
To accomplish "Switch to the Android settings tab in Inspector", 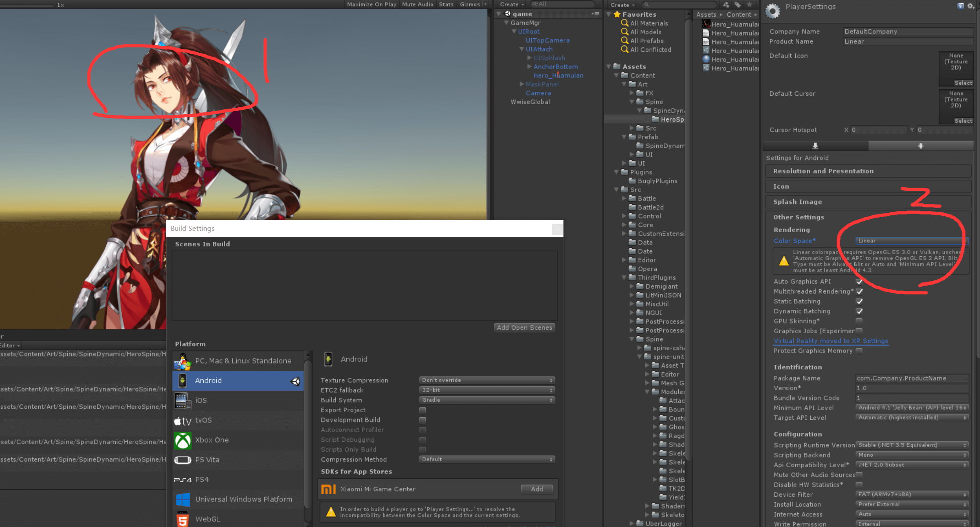I will pyautogui.click(x=921, y=146).
